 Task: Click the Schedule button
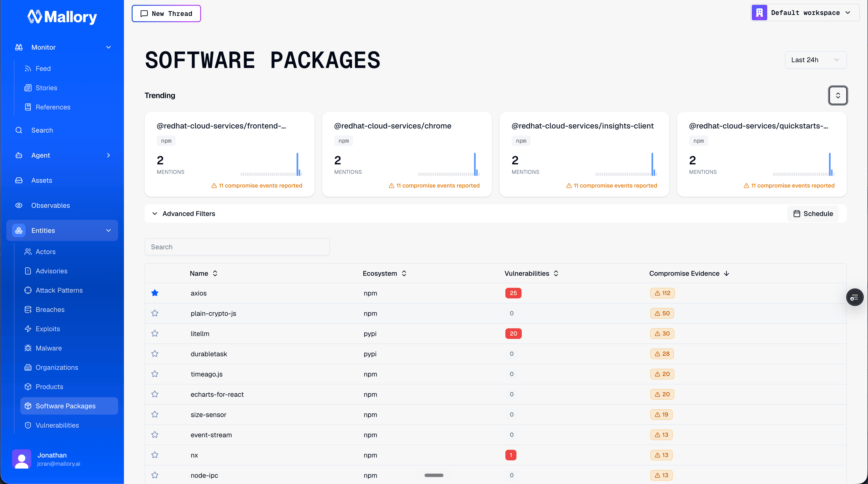813,214
